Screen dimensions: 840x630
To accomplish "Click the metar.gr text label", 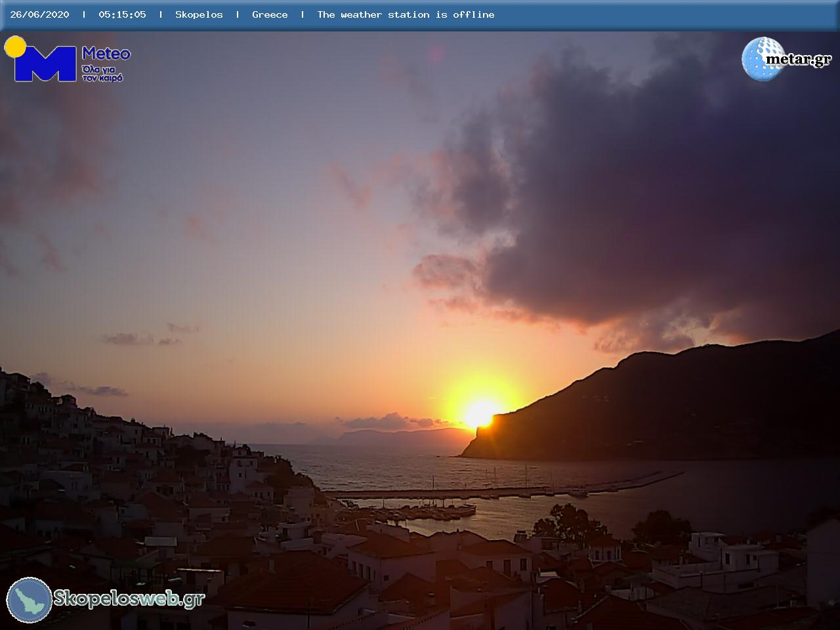I will point(799,60).
